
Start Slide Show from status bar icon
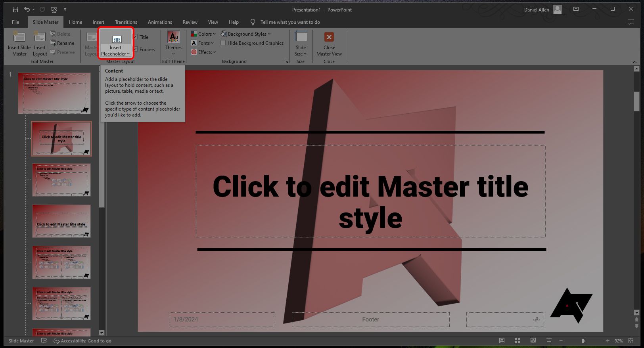pos(549,341)
